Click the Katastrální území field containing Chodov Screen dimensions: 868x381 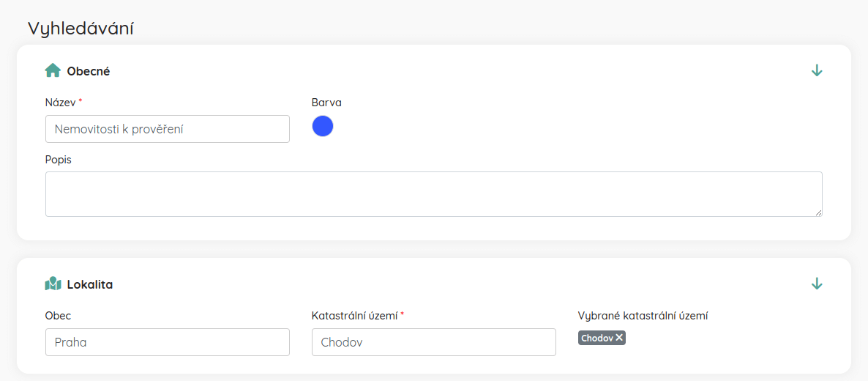point(433,342)
